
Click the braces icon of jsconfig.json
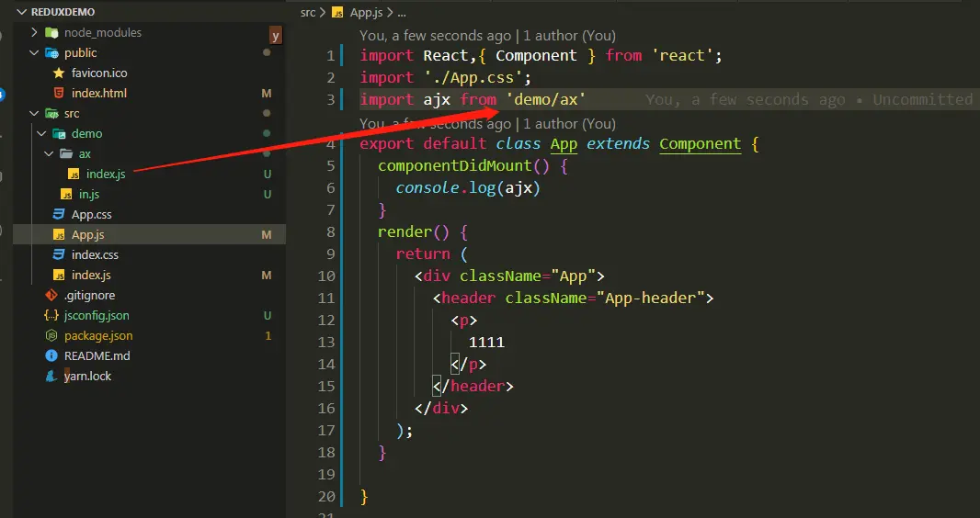(51, 315)
